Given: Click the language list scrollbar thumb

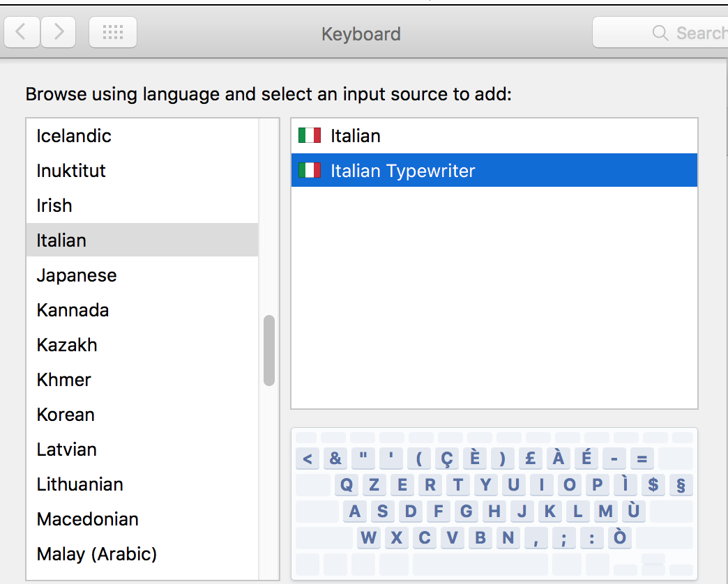Looking at the screenshot, I should tap(268, 350).
